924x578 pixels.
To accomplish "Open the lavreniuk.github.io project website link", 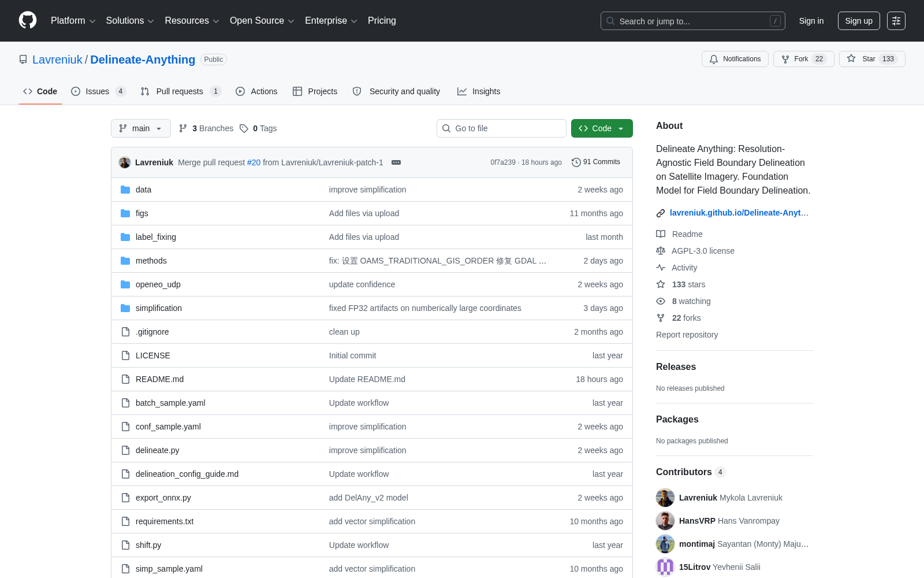I will [x=739, y=213].
